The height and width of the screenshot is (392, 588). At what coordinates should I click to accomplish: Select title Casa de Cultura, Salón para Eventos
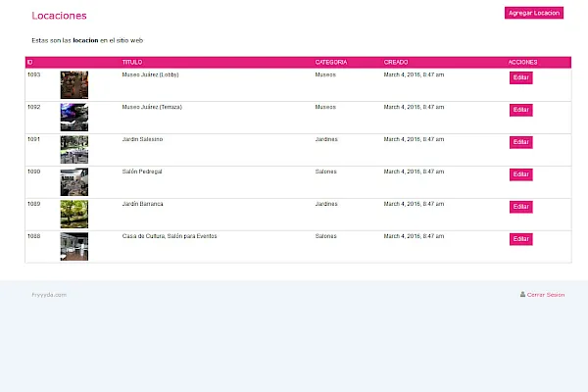170,236
